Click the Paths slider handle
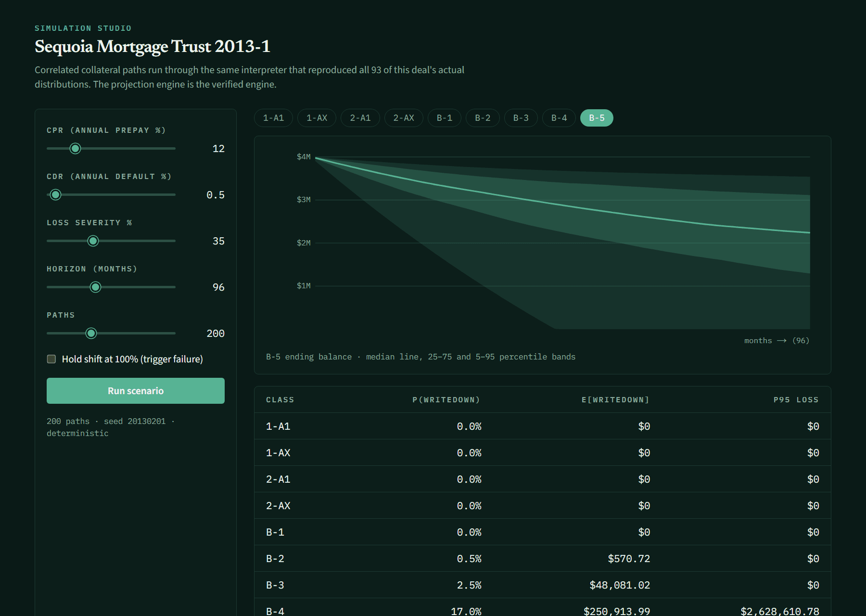This screenshot has width=866, height=616. [91, 334]
